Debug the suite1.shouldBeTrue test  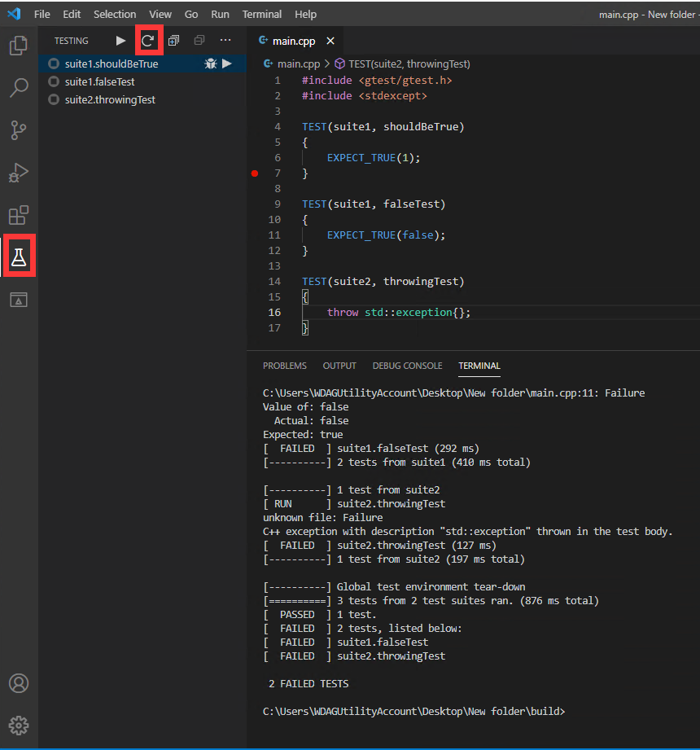click(x=210, y=64)
